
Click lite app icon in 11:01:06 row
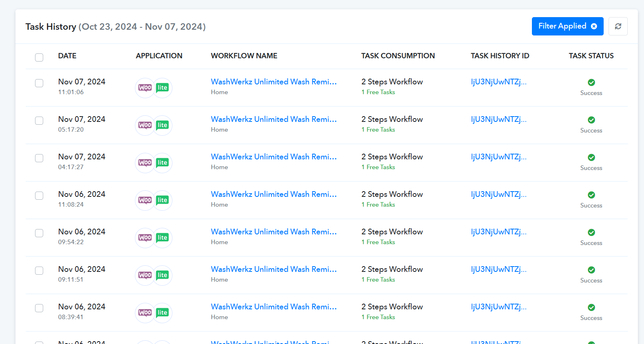[x=163, y=88]
